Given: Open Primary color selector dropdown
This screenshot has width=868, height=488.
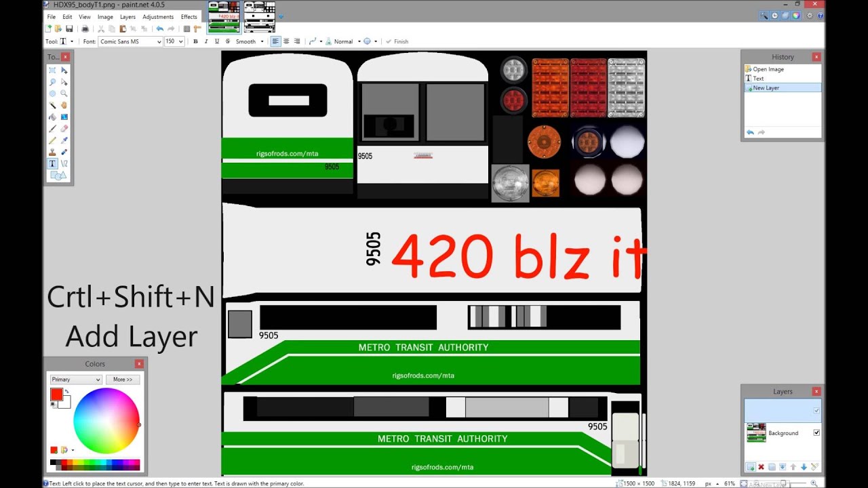Looking at the screenshot, I should (76, 380).
